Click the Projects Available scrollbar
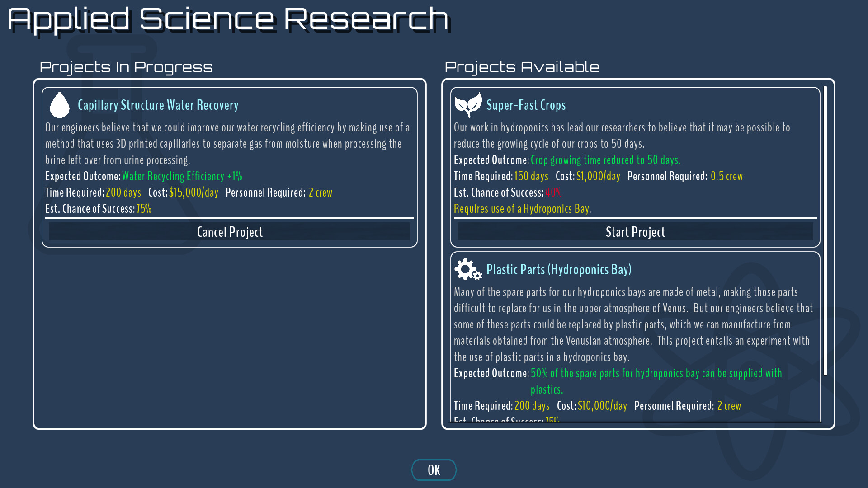Screen dimensions: 868x488 [825, 230]
